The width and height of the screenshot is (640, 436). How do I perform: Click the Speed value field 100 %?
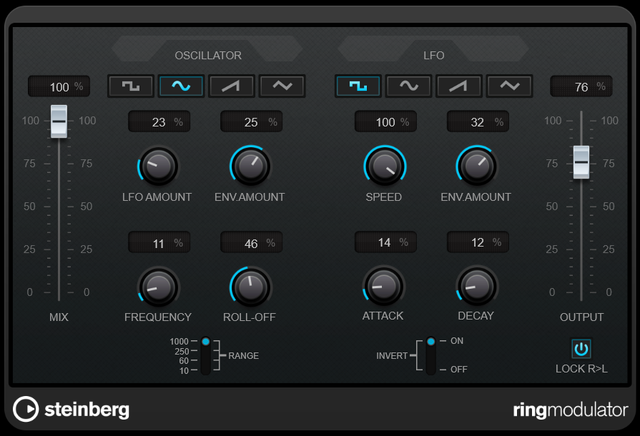tap(386, 121)
